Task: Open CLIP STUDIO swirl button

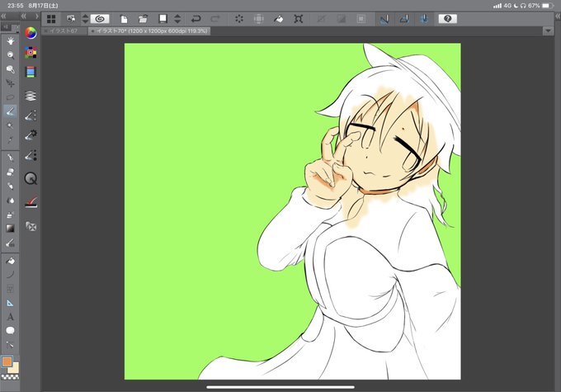Action: point(100,19)
